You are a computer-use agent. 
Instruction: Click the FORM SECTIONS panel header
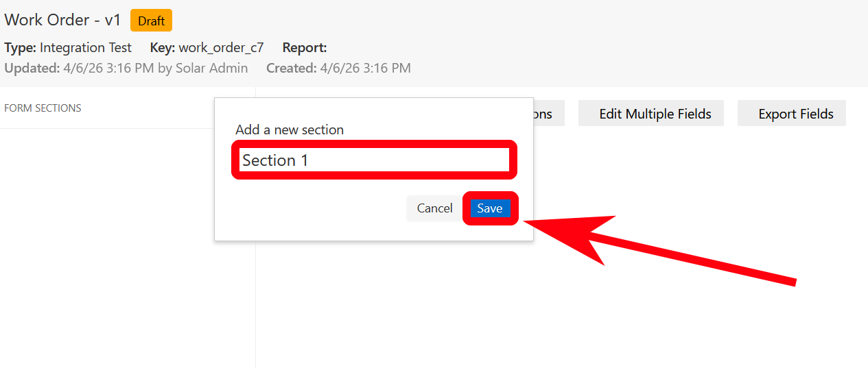pos(43,108)
